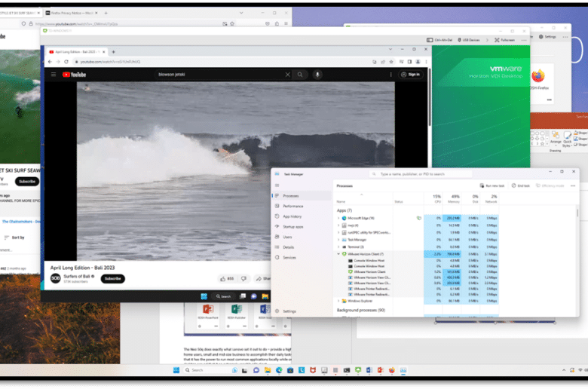This screenshot has height=389, width=588.
Task: Open Firefox bookmark star in background window
Action: click(x=232, y=23)
